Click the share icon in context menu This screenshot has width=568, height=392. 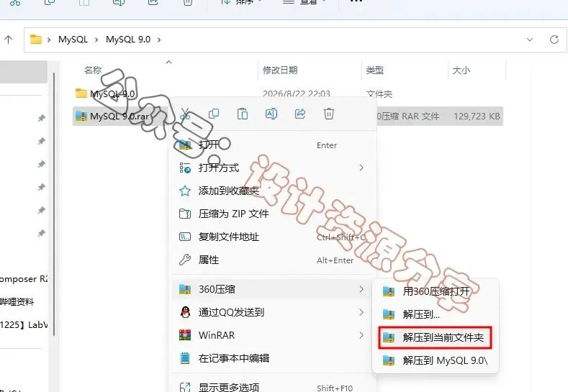pyautogui.click(x=300, y=114)
